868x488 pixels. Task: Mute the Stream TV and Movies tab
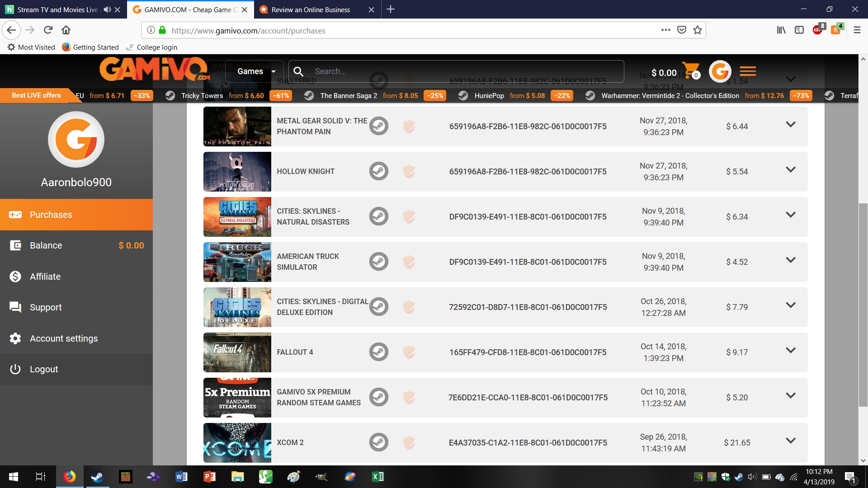(107, 9)
